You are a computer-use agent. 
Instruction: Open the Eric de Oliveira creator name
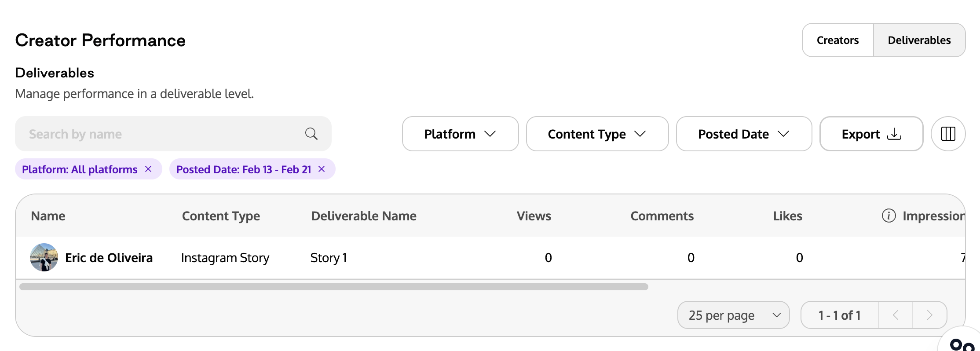point(109,258)
